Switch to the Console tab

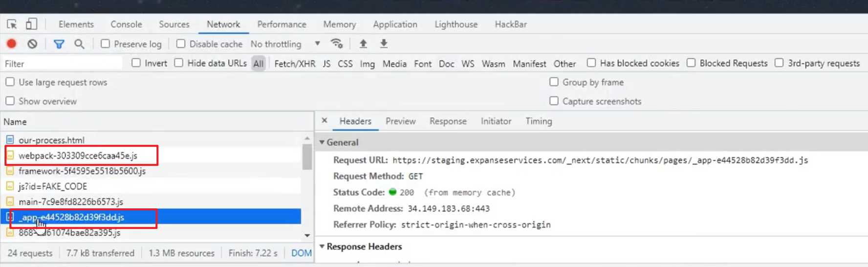point(126,24)
